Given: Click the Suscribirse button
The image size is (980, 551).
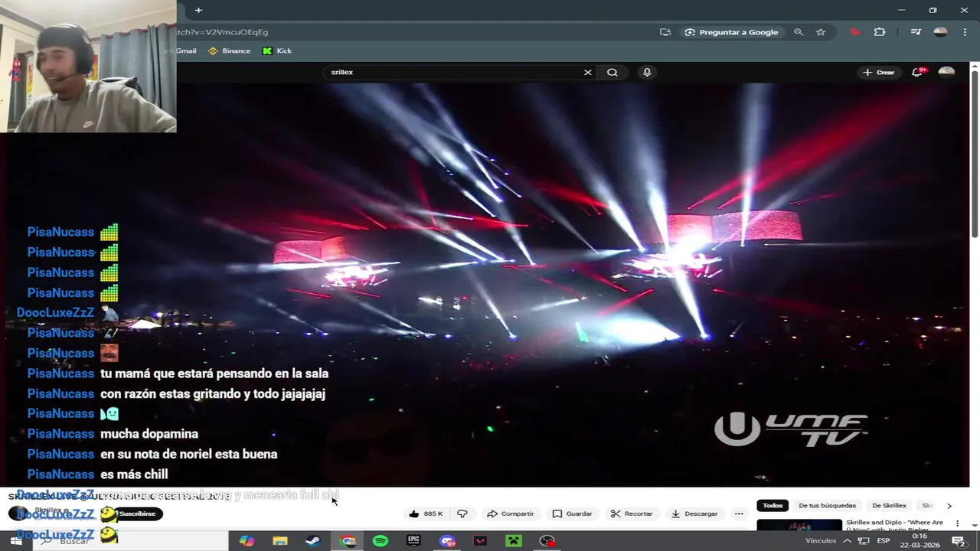Looking at the screenshot, I should pyautogui.click(x=137, y=514).
